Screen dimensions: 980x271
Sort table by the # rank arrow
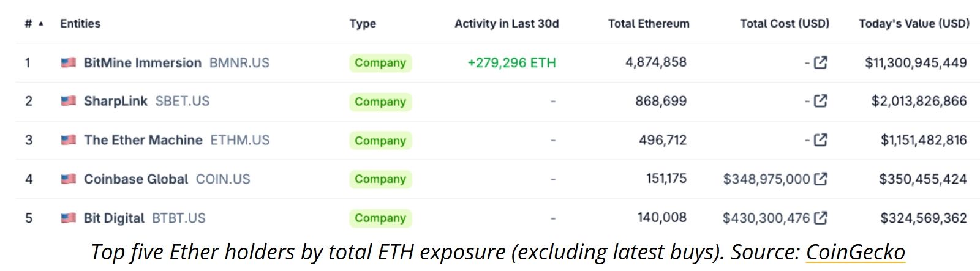(x=41, y=24)
